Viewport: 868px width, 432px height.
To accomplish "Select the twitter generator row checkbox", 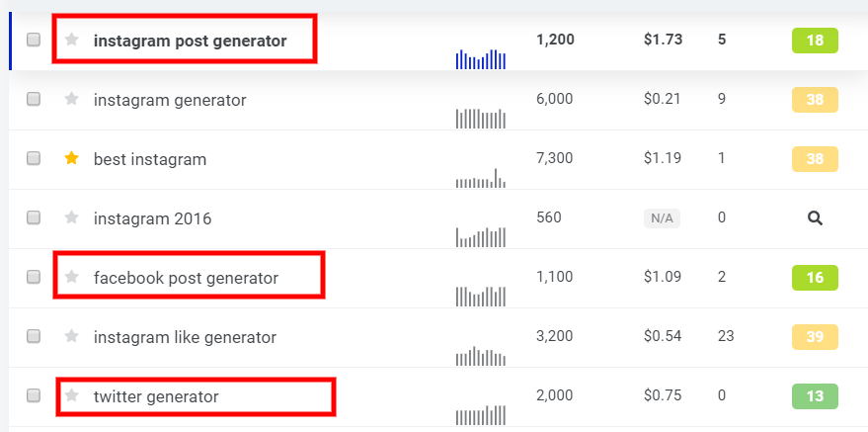I will 34,396.
